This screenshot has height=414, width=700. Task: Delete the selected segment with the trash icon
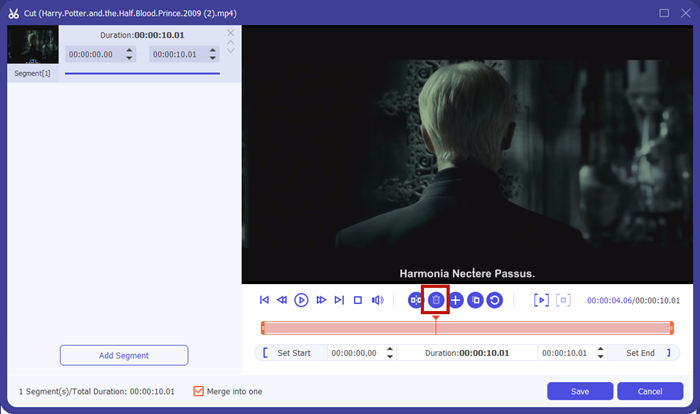pyautogui.click(x=436, y=300)
